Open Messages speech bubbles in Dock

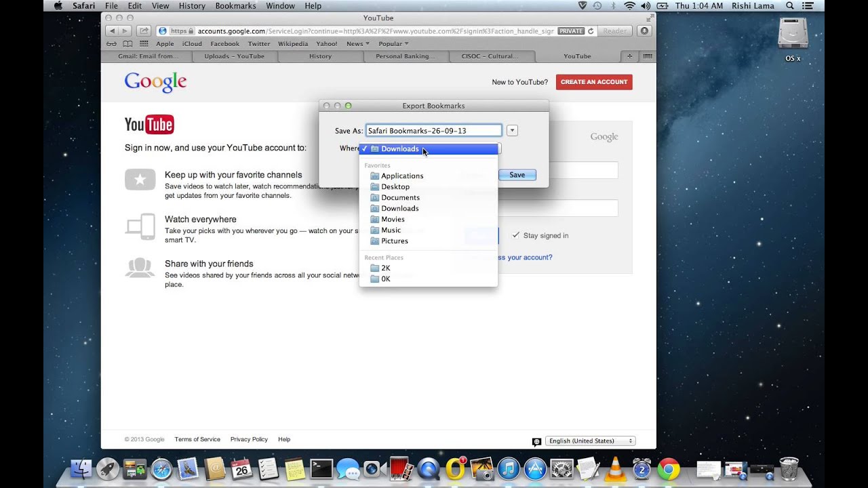[x=348, y=469]
